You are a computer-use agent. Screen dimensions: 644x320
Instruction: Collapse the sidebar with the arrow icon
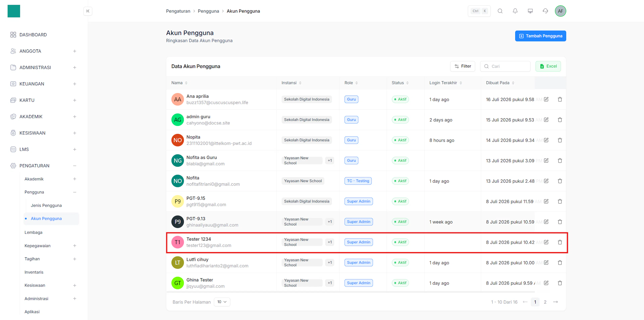[x=88, y=11]
